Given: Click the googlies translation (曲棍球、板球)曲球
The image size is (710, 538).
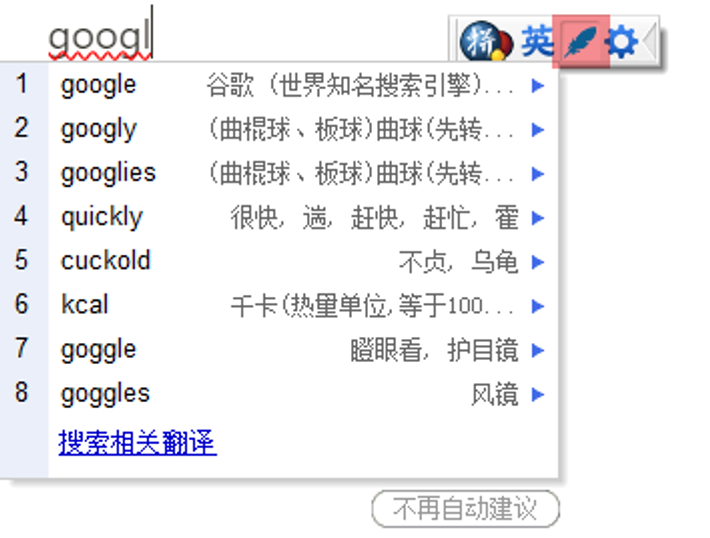Looking at the screenshot, I should coord(360,173).
